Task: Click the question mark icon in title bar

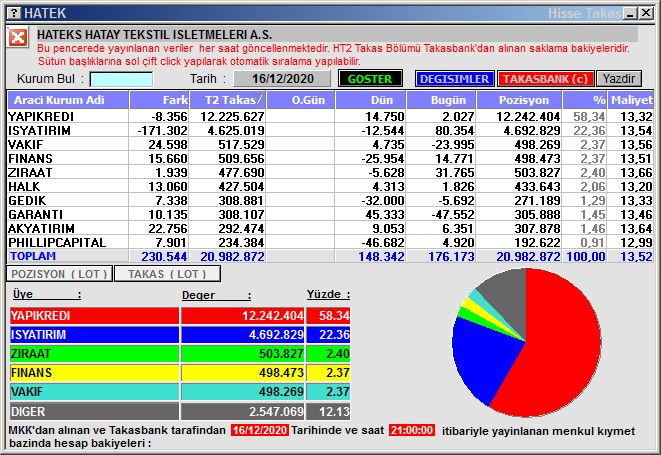Action: (13, 13)
